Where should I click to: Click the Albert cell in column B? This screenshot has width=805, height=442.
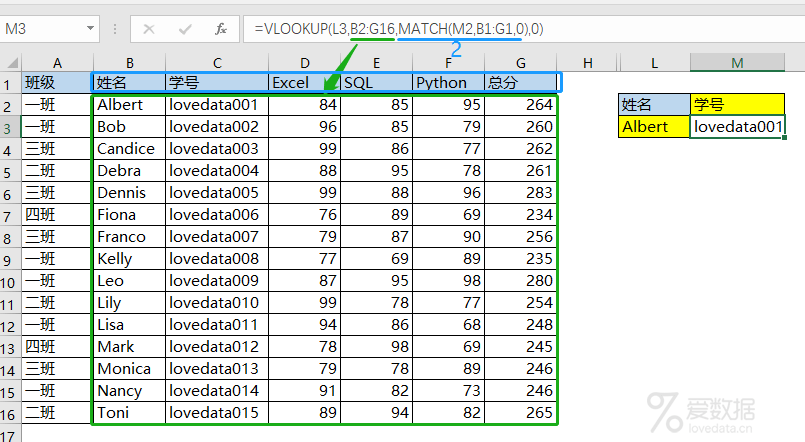coord(129,105)
